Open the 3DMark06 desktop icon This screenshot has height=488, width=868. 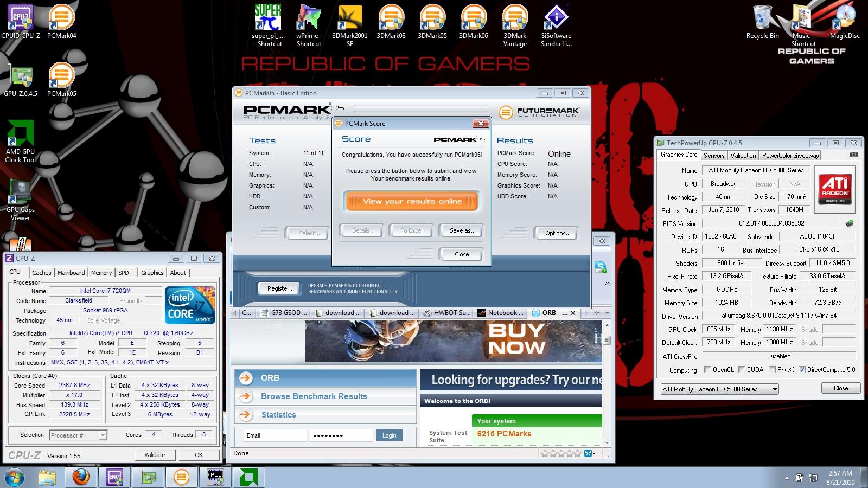474,22
